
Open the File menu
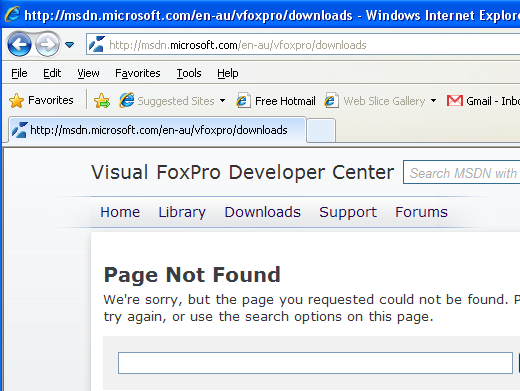(x=19, y=73)
